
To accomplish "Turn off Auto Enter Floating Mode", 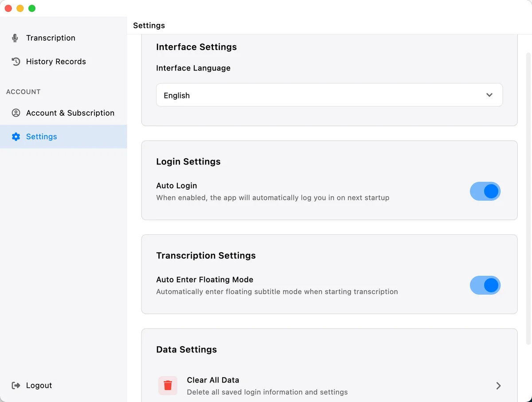I will [485, 285].
